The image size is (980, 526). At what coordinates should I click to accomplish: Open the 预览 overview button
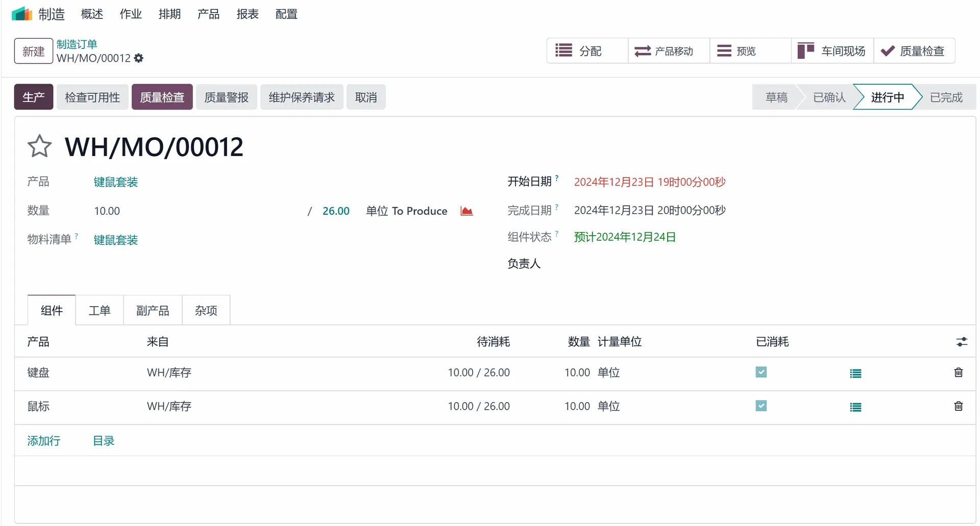click(751, 51)
